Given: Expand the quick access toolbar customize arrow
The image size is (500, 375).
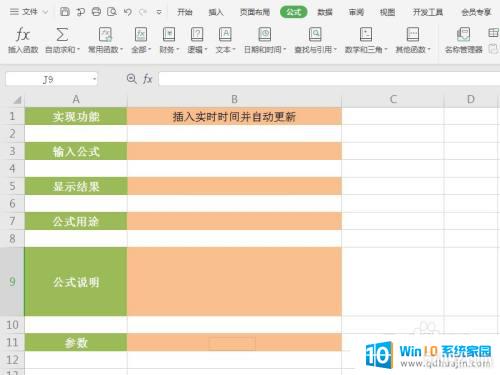Looking at the screenshot, I should 159,12.
